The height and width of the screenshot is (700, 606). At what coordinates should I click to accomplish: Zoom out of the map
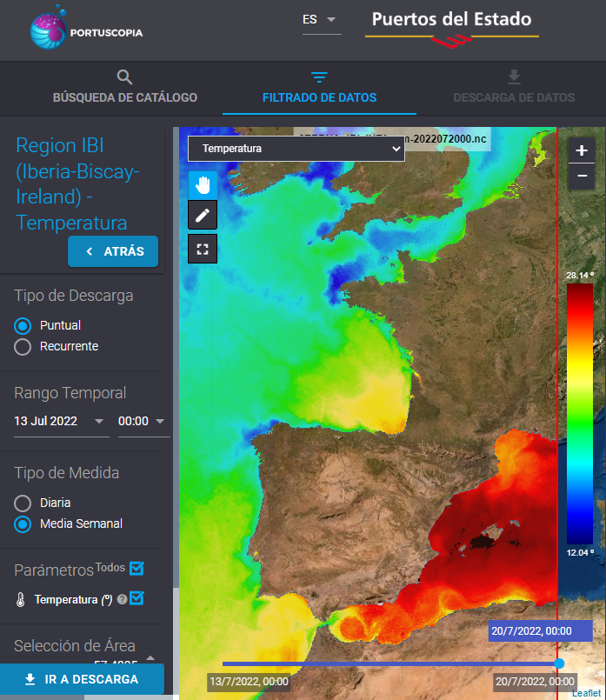[x=582, y=176]
